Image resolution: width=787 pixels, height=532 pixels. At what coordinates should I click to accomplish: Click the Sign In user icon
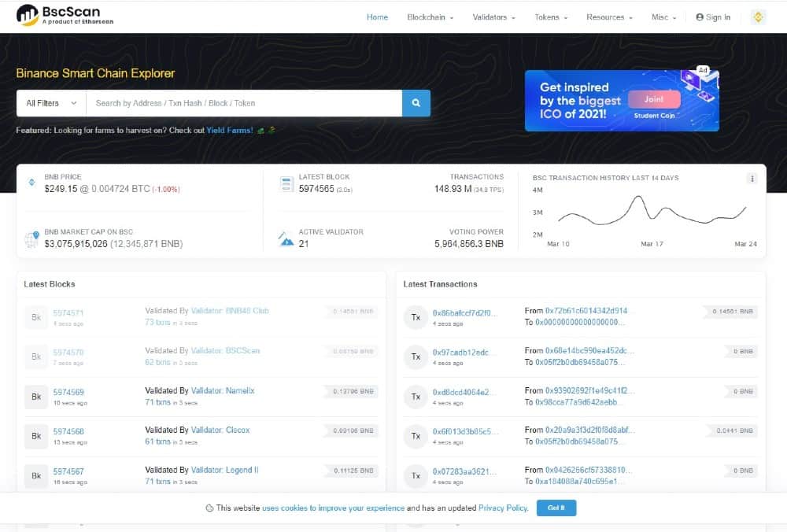coord(700,17)
